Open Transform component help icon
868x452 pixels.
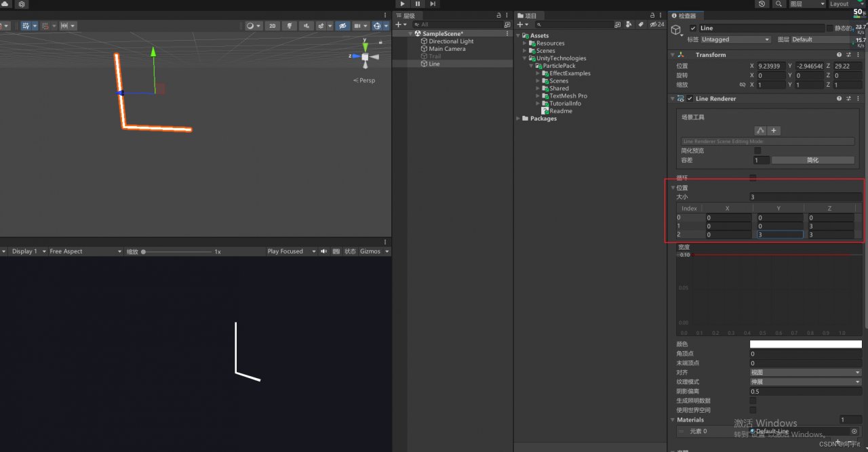point(839,55)
